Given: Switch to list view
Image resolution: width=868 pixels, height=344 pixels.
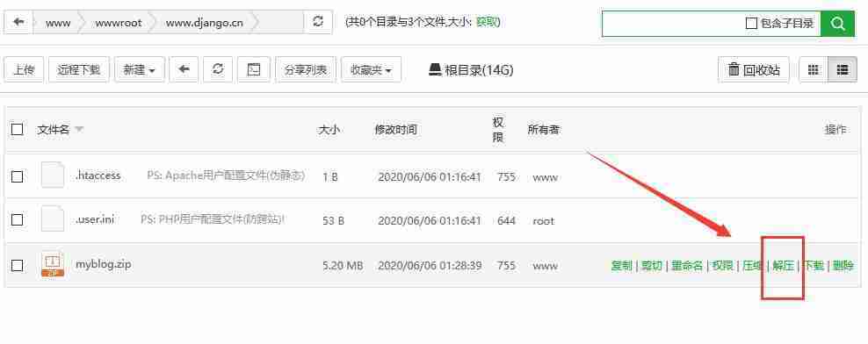Looking at the screenshot, I should (x=843, y=69).
